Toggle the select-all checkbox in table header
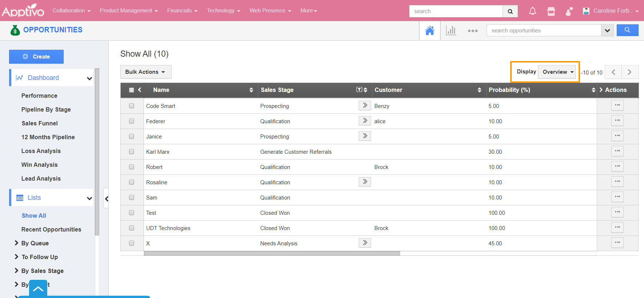This screenshot has height=298, width=644. tap(132, 90)
